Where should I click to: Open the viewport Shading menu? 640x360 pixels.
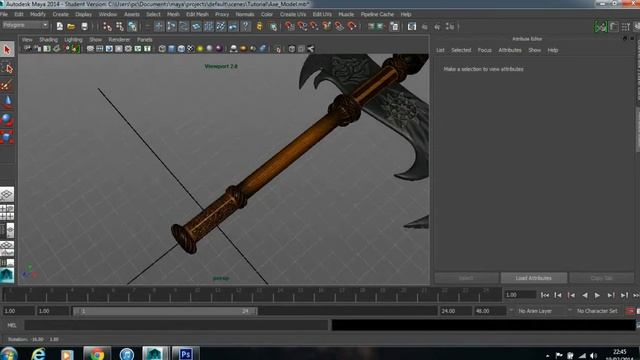click(48, 40)
